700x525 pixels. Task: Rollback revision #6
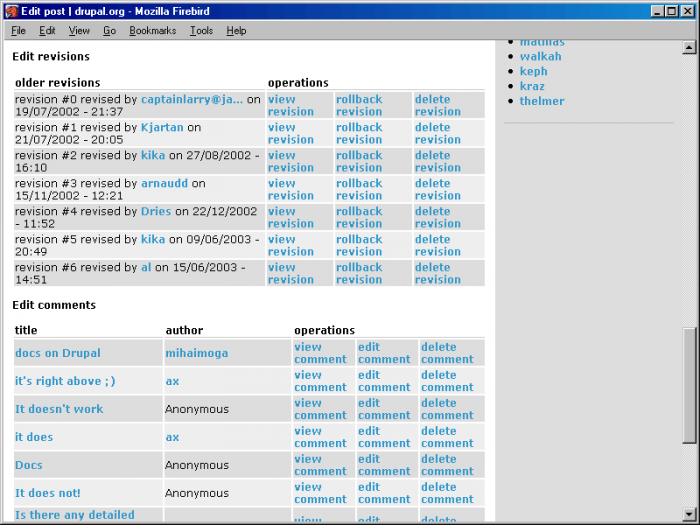[359, 273]
